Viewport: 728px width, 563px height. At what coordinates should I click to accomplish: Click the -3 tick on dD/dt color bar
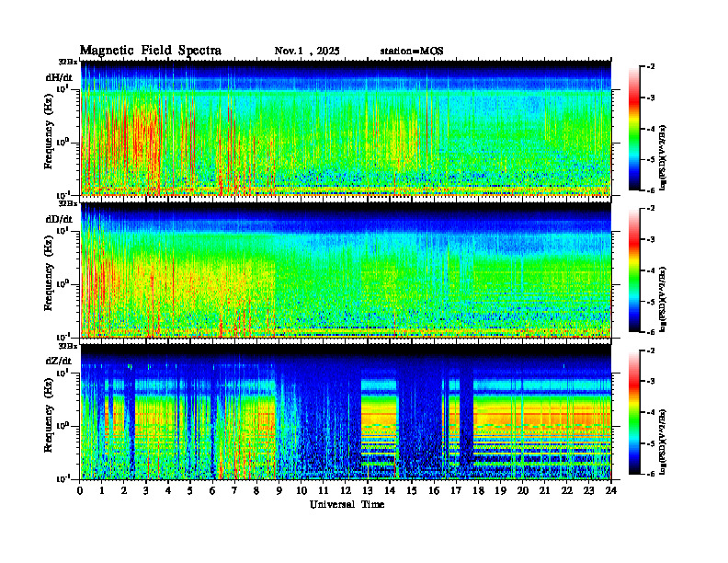point(651,240)
